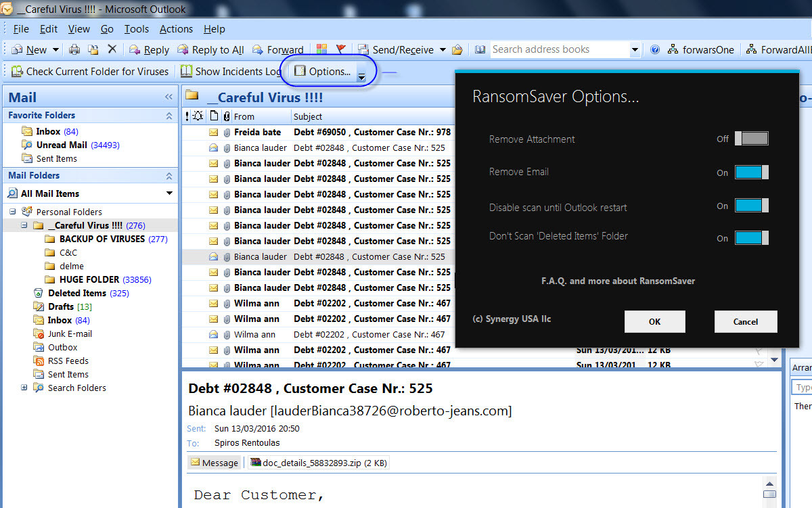Collapse the _Careful Virus !!!! folder node
Image resolution: width=812 pixels, height=508 pixels.
(x=24, y=225)
